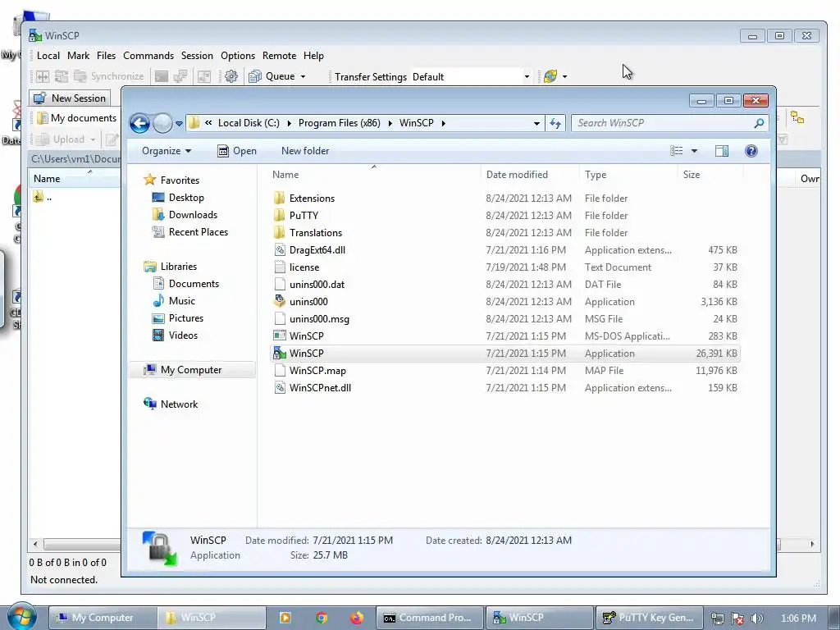840x630 pixels.
Task: Click the New folder button
Action: 305,151
